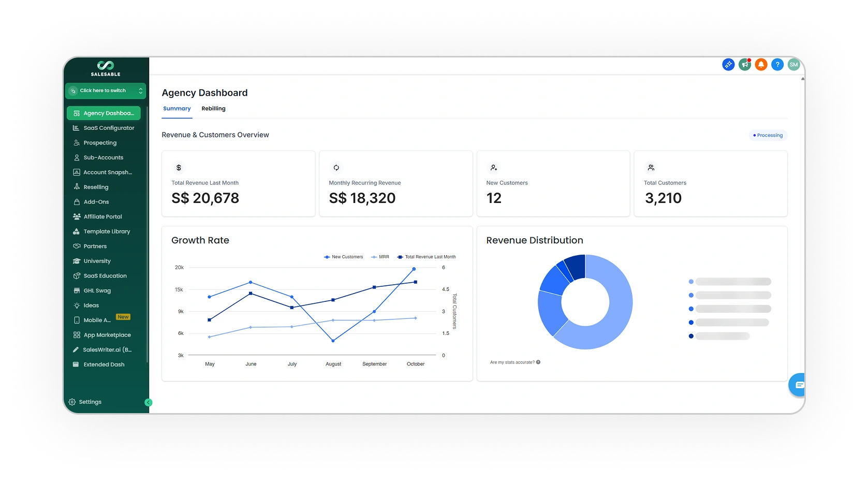
Task: Open Sub-Accounts from the sidebar
Action: click(x=103, y=158)
